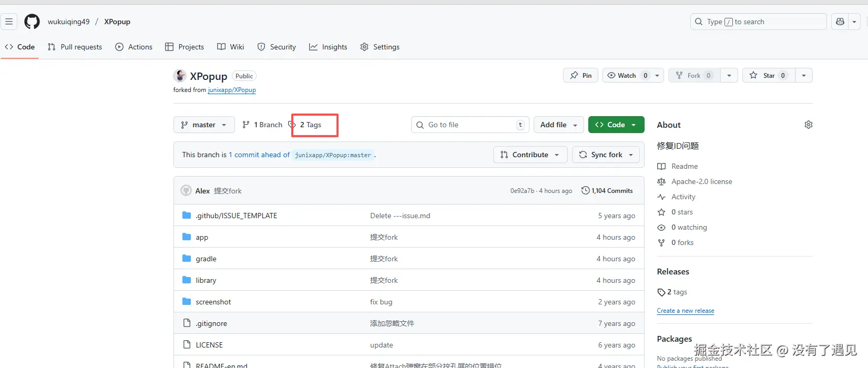Open the library folder
Screen dimensions: 868x368
click(x=206, y=280)
